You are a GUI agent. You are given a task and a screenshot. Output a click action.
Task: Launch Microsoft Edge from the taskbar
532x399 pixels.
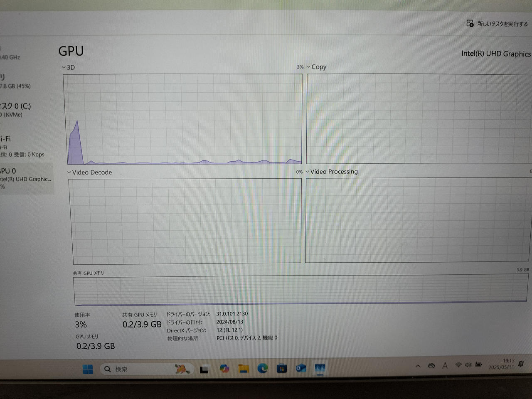click(262, 368)
